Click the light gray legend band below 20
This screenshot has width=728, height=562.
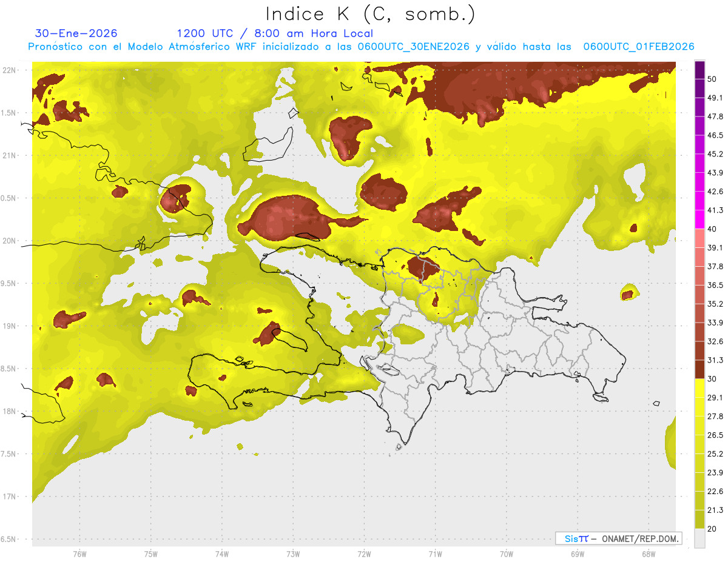point(699,538)
